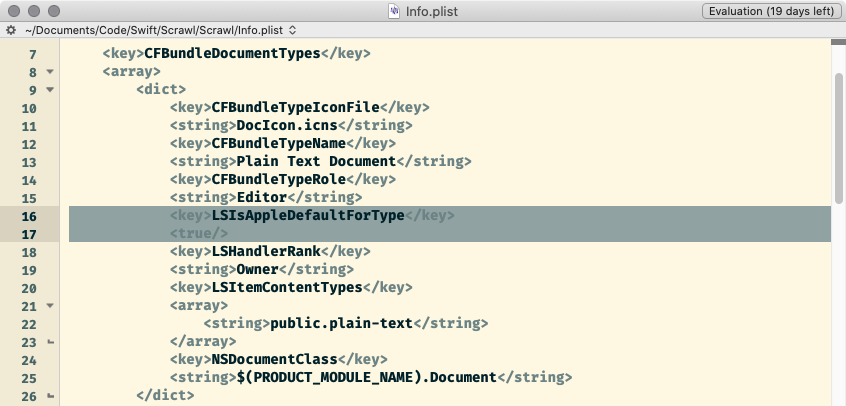This screenshot has width=846, height=406.
Task: Click the fold end marker on line 23
Action: 50,342
